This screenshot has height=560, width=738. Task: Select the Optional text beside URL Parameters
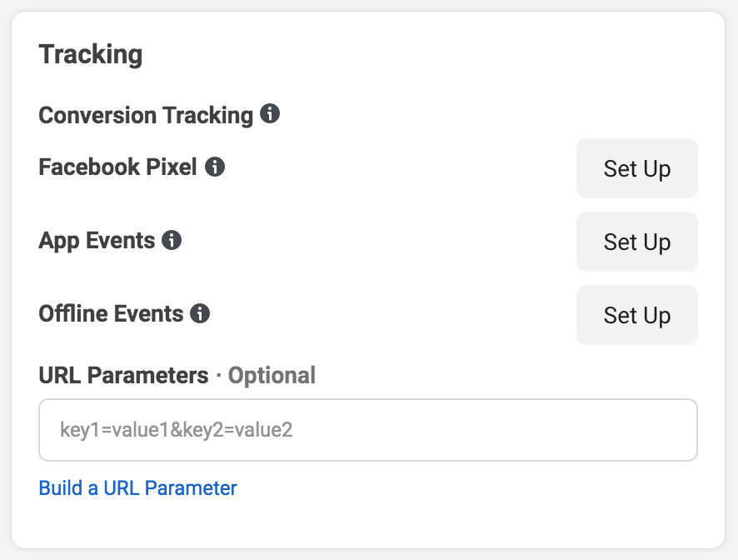[x=271, y=375]
